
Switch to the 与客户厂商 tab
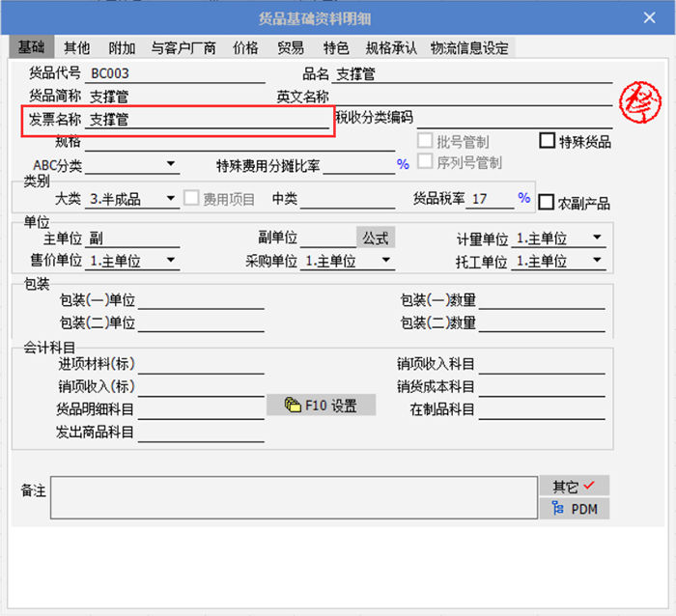pyautogui.click(x=183, y=47)
